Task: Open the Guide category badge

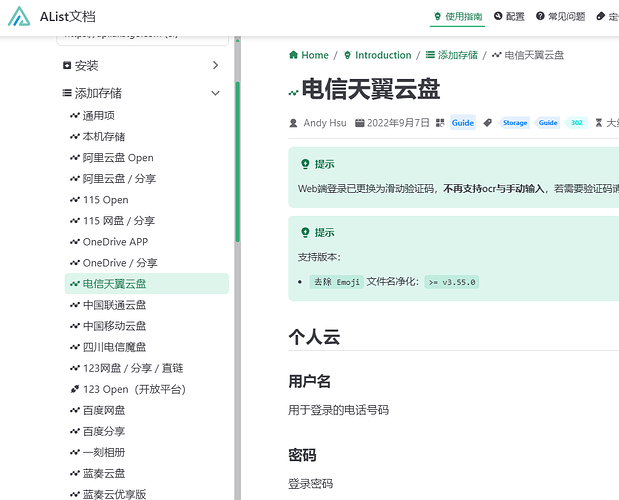Action: coord(463,123)
